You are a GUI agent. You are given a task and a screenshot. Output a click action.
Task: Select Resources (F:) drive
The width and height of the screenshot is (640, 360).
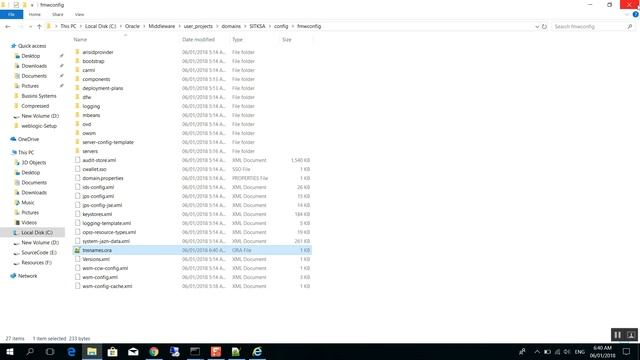point(36,263)
